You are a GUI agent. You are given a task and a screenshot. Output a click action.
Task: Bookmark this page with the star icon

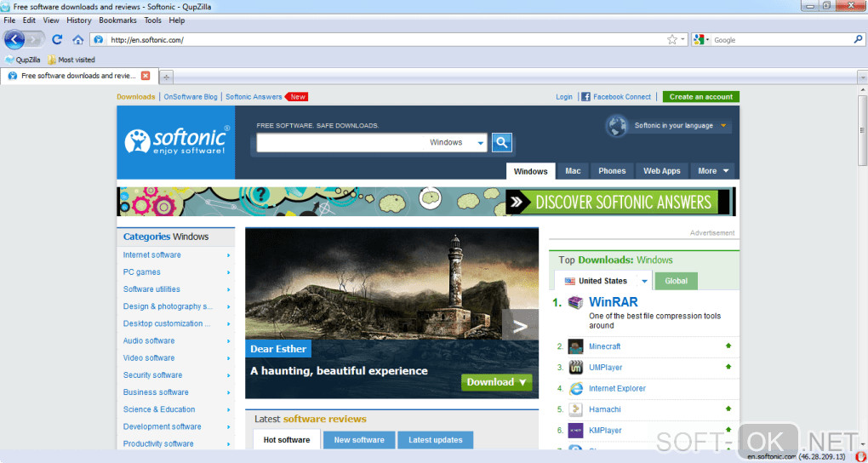tap(672, 40)
